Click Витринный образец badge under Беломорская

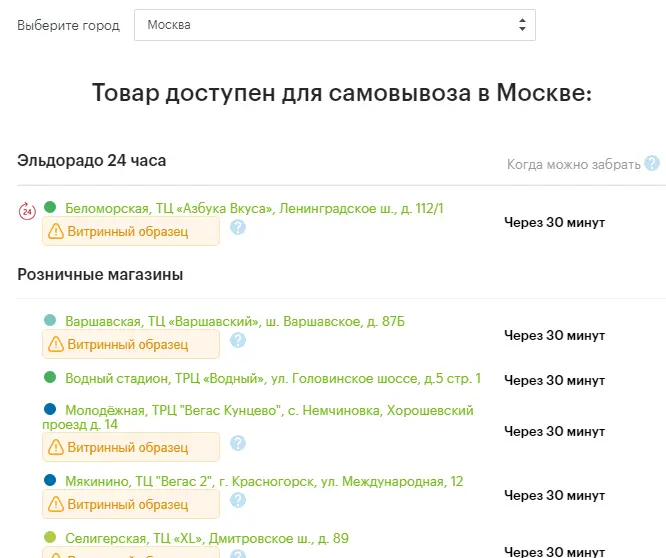click(131, 231)
